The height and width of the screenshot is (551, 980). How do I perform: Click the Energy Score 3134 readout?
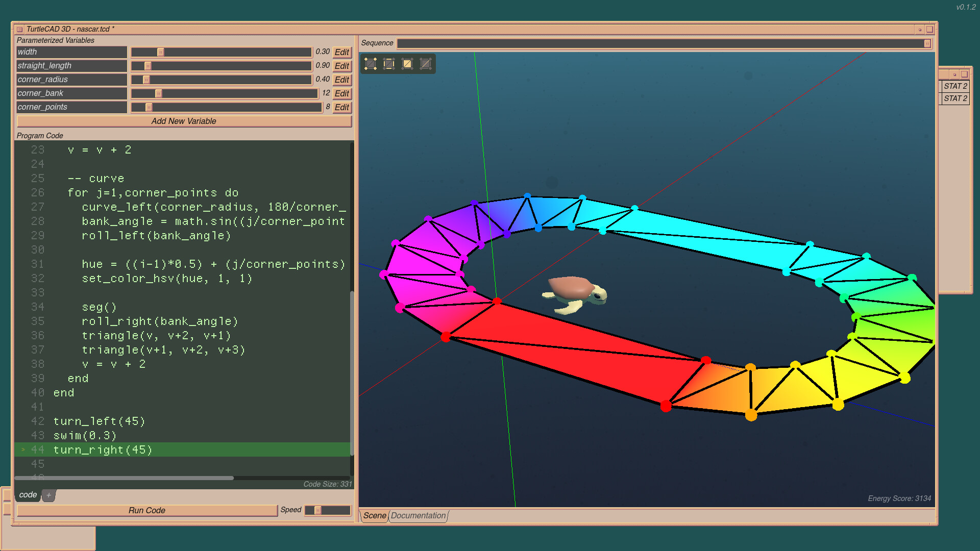coord(899,498)
